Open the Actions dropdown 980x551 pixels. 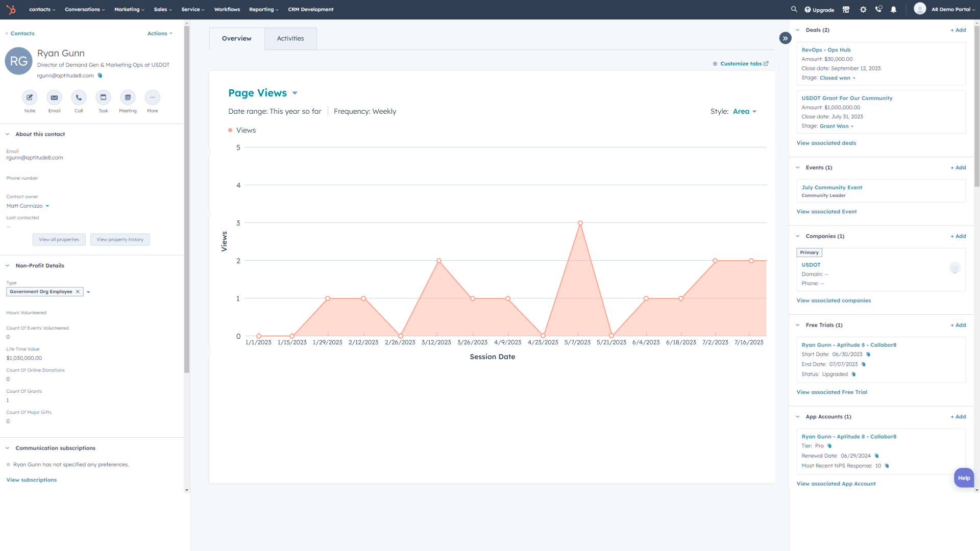tap(160, 34)
